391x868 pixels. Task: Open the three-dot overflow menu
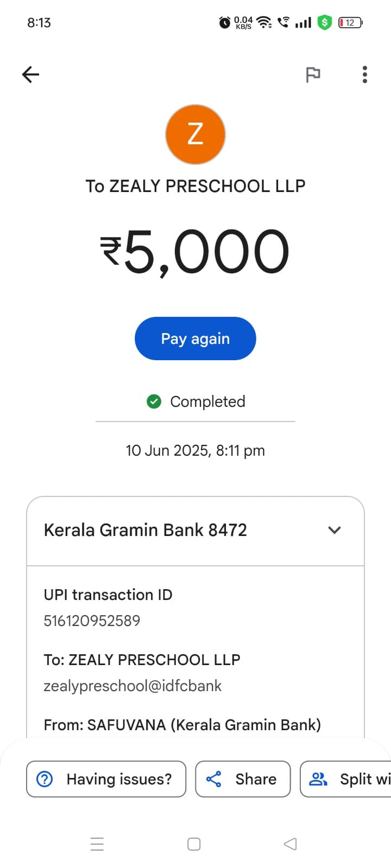point(365,74)
